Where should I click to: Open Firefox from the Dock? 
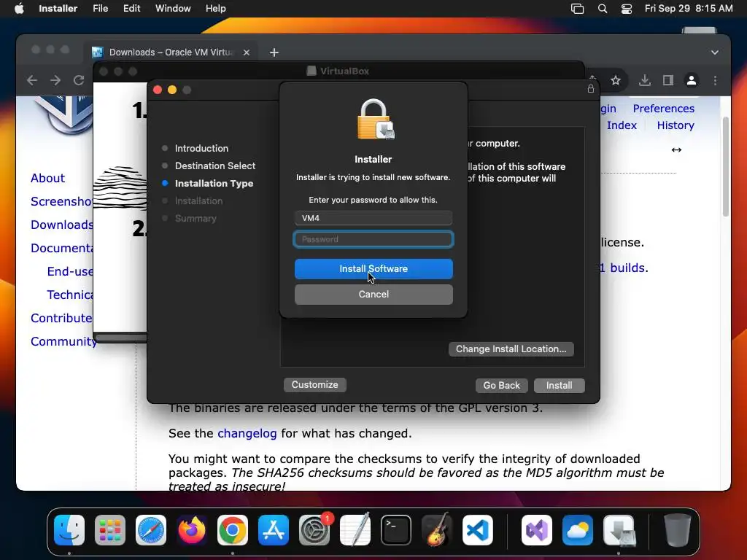click(192, 530)
